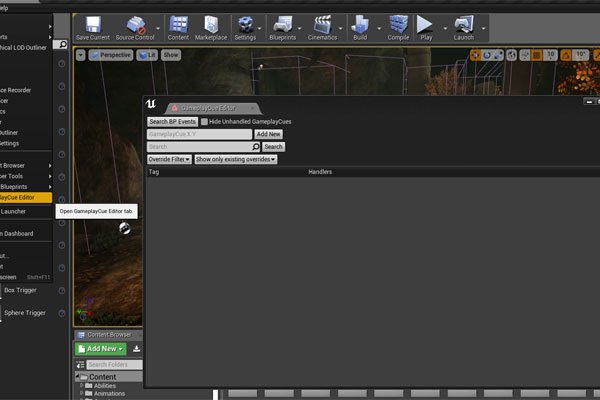Open the Override Filter dropdown
The height and width of the screenshot is (400, 600).
click(169, 159)
